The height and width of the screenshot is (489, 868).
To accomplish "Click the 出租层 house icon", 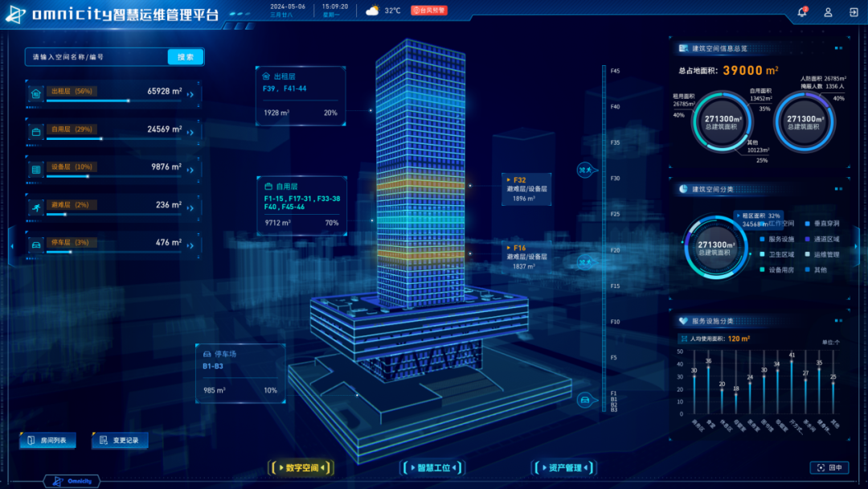I will (35, 93).
